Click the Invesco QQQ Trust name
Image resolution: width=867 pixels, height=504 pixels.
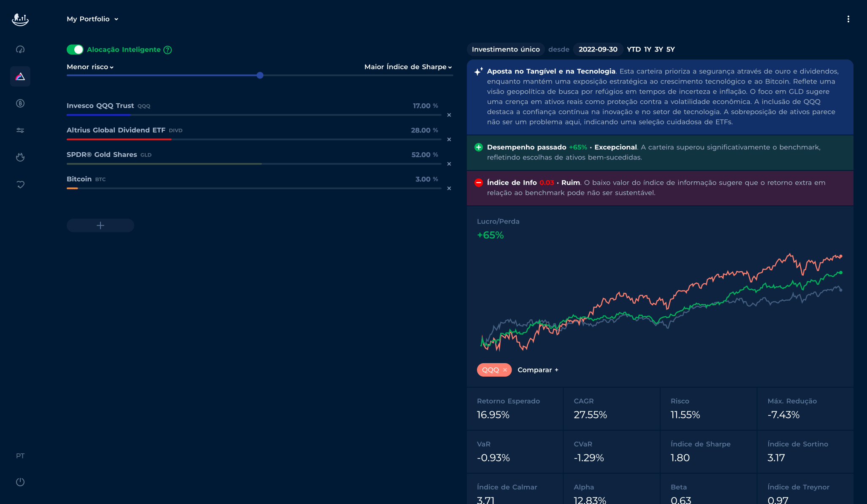click(100, 106)
